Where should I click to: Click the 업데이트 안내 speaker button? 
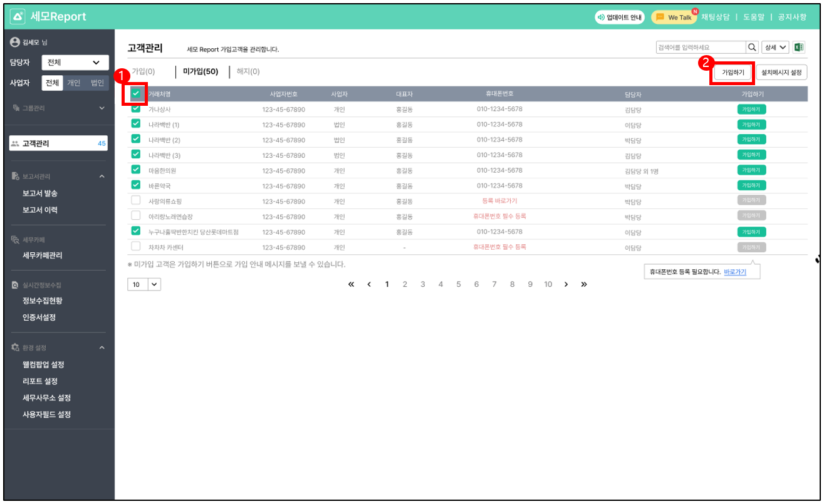pyautogui.click(x=619, y=17)
